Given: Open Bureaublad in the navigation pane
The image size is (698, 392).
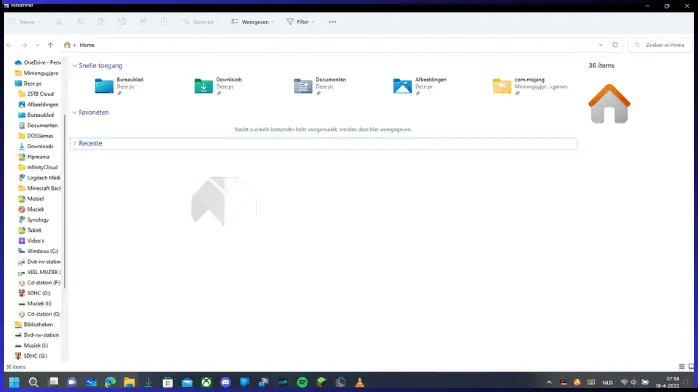Looking at the screenshot, I should tap(36, 115).
